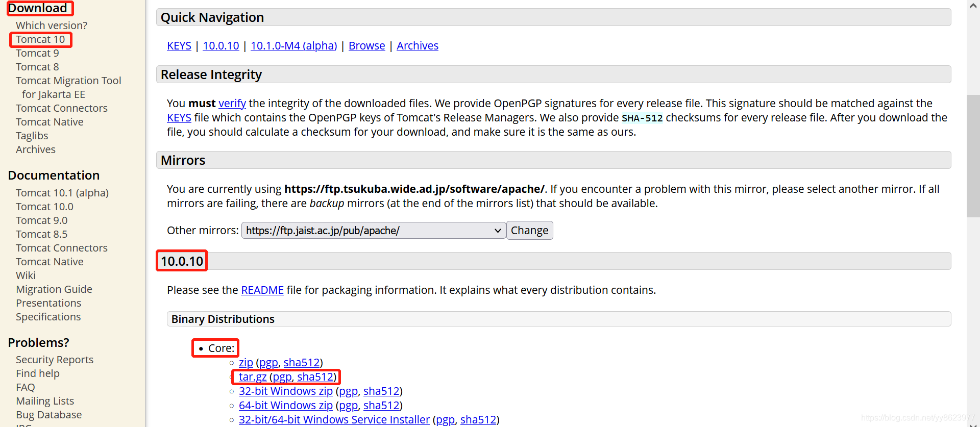Open Archives in the Download sidebar
Image resolution: width=980 pixels, height=427 pixels.
36,149
